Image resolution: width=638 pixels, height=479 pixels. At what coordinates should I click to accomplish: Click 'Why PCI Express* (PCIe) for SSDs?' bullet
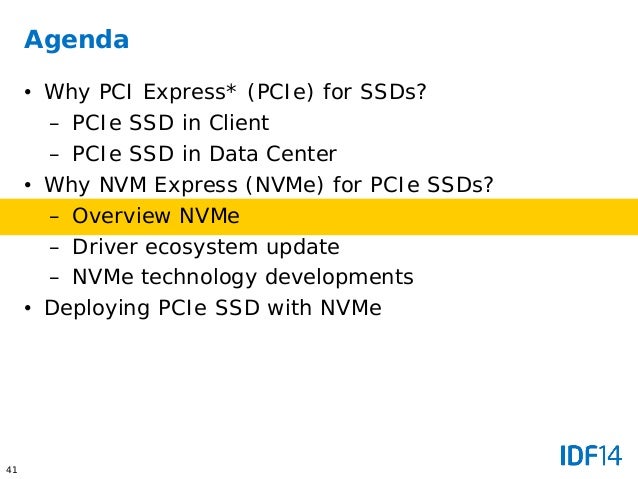click(x=235, y=92)
